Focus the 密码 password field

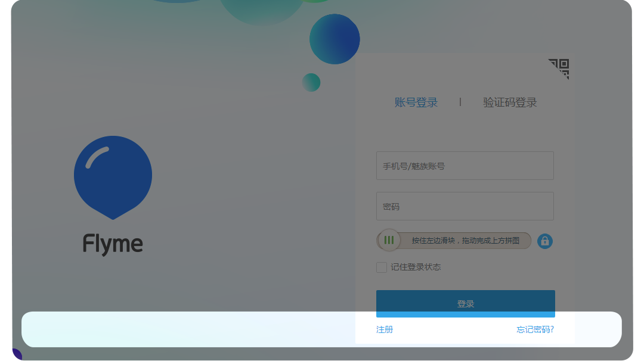click(x=465, y=206)
